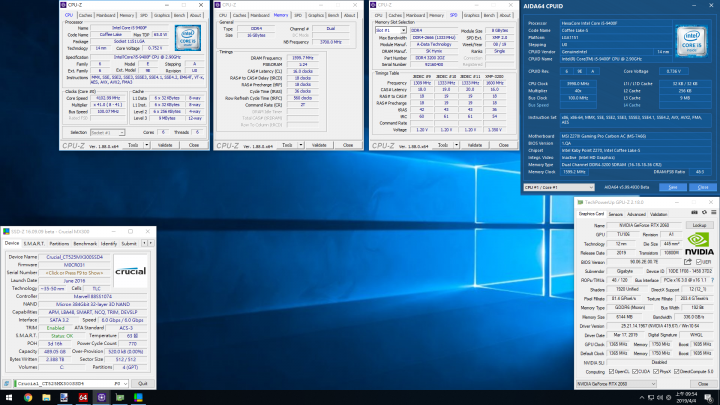Screen dimensions: 720x405
Task: Click the NVIDIA logo in GPU-Z
Action: coord(699,244)
